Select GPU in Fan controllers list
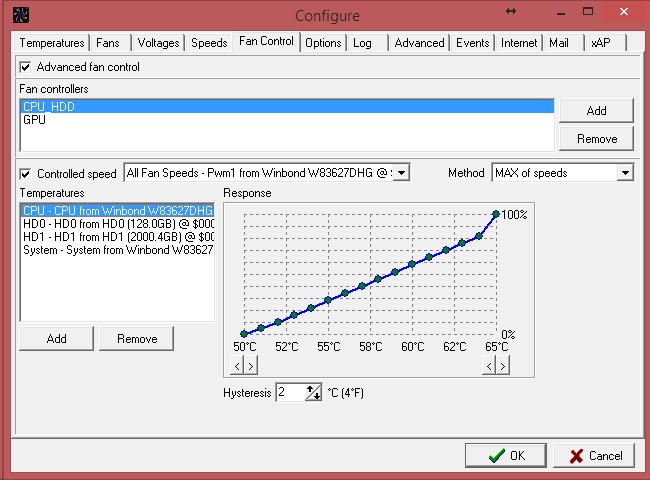The width and height of the screenshot is (650, 480). pos(34,119)
